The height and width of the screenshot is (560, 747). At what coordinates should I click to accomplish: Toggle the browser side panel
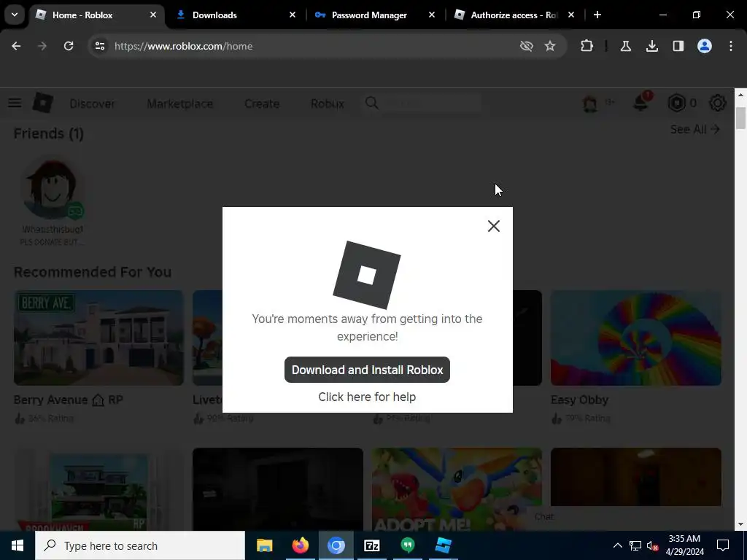(x=678, y=46)
